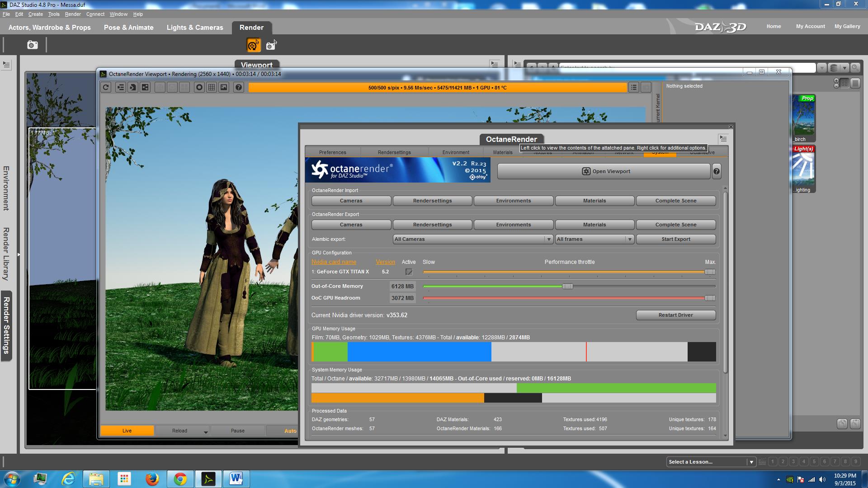This screenshot has width=868, height=488.
Task: Click the viewport help question mark
Action: pyautogui.click(x=239, y=88)
